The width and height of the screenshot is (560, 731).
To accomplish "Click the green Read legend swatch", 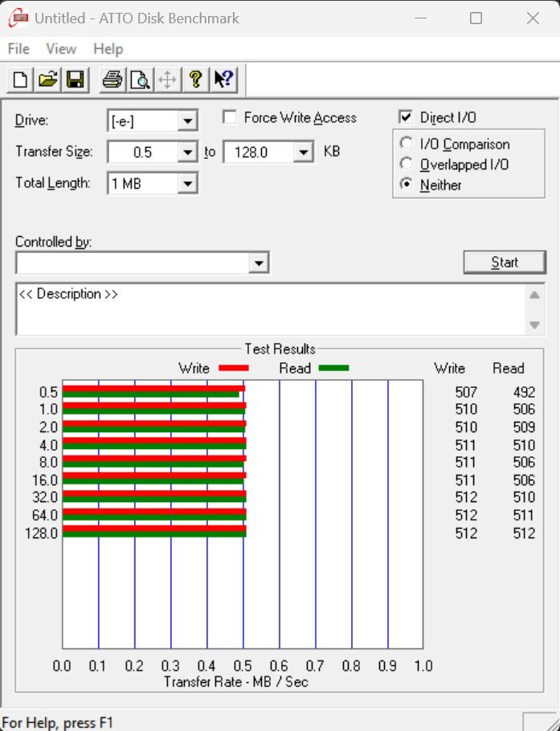I will pos(334,368).
